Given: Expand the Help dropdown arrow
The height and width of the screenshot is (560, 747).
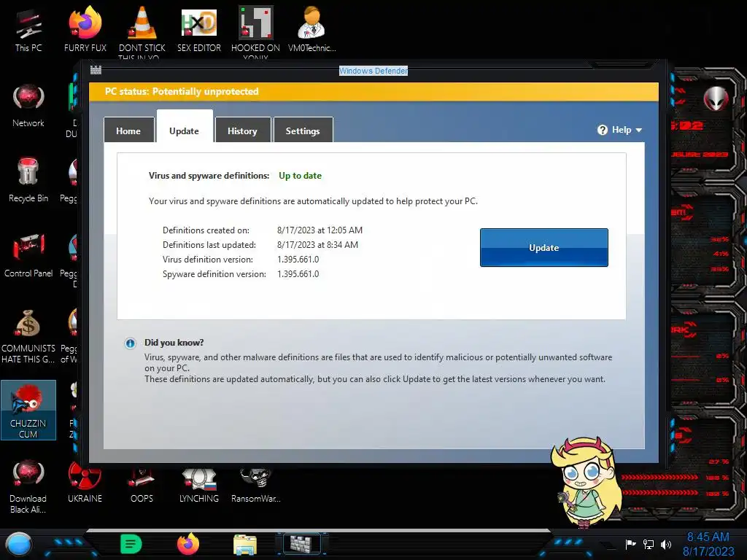Looking at the screenshot, I should click(x=638, y=130).
